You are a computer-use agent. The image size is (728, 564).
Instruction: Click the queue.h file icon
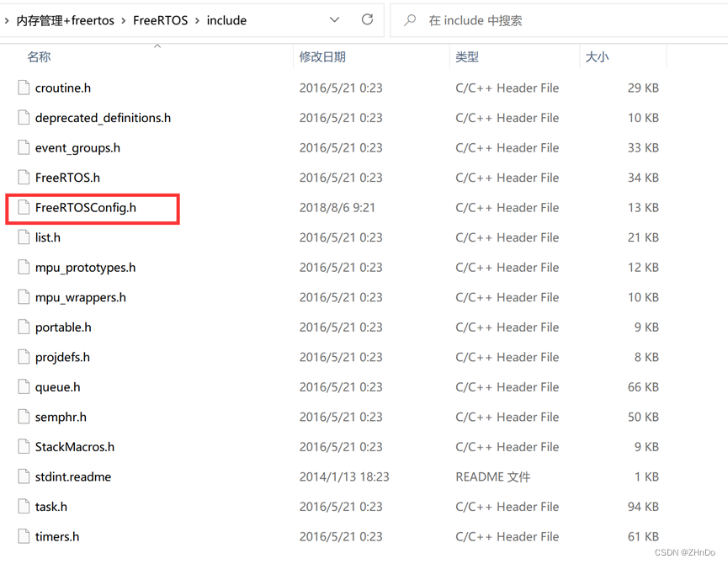coord(24,387)
